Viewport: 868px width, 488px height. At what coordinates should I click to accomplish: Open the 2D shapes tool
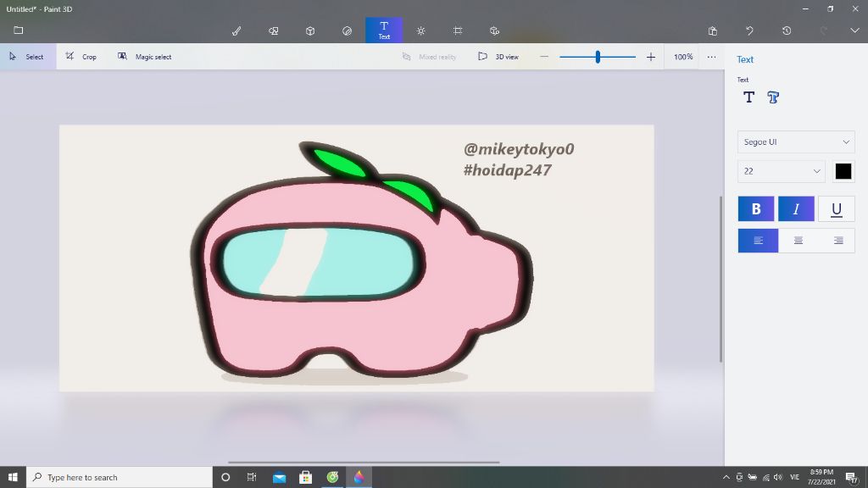click(274, 31)
